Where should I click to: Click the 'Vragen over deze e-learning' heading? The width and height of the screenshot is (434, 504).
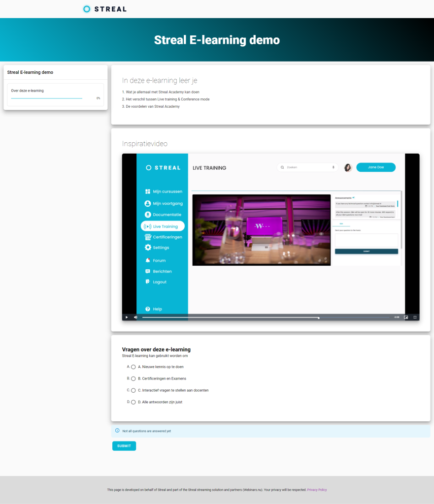point(156,349)
